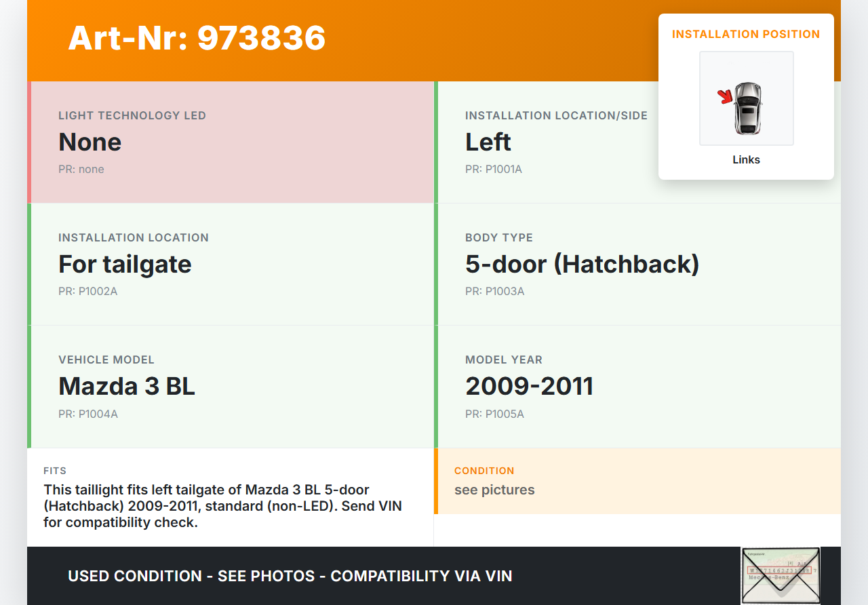Click the Used Condition footer banner text

290,576
